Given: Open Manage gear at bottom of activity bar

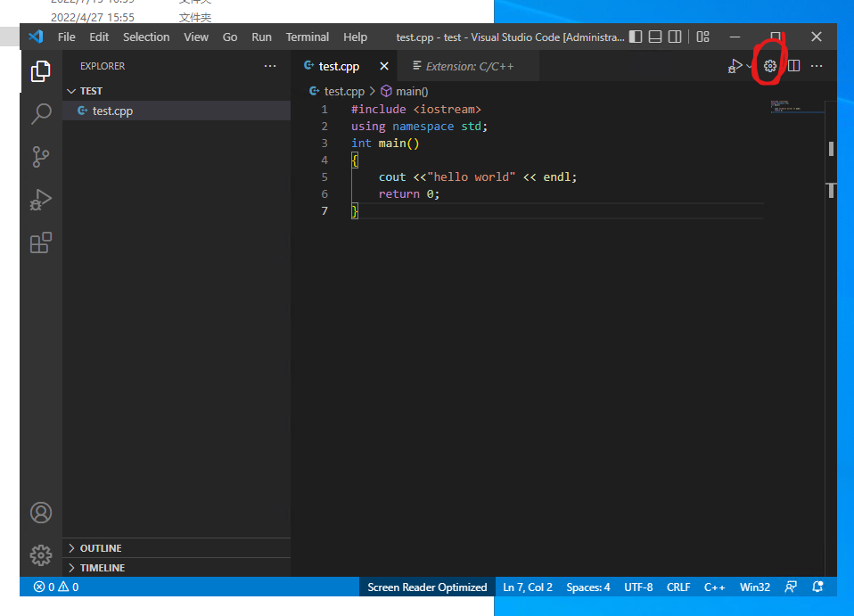Looking at the screenshot, I should point(41,554).
